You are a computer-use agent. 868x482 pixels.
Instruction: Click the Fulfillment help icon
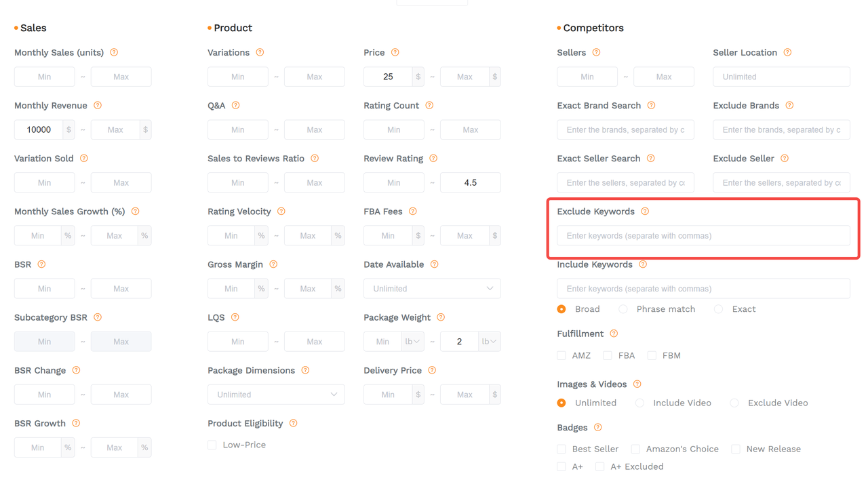[614, 334]
